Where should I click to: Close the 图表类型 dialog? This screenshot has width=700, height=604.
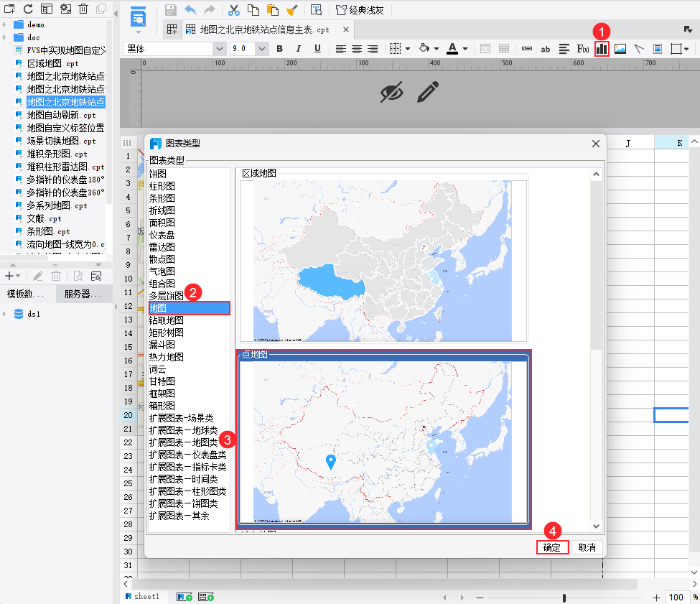click(595, 144)
